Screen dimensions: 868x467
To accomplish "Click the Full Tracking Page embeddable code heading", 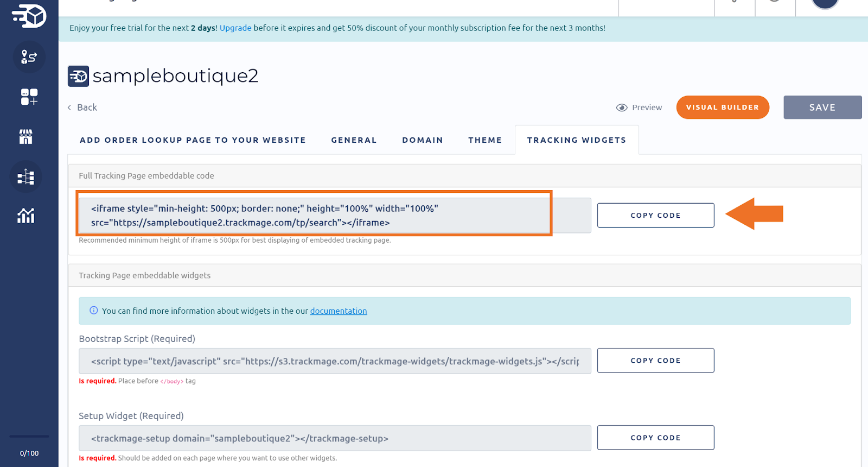I will tap(146, 176).
